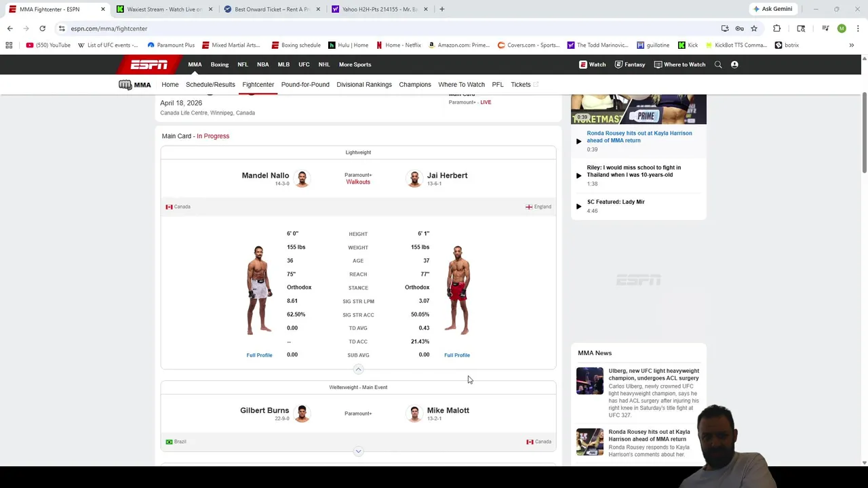The width and height of the screenshot is (868, 488).
Task: Open the Home - Netflix bookmark
Action: [x=399, y=45]
